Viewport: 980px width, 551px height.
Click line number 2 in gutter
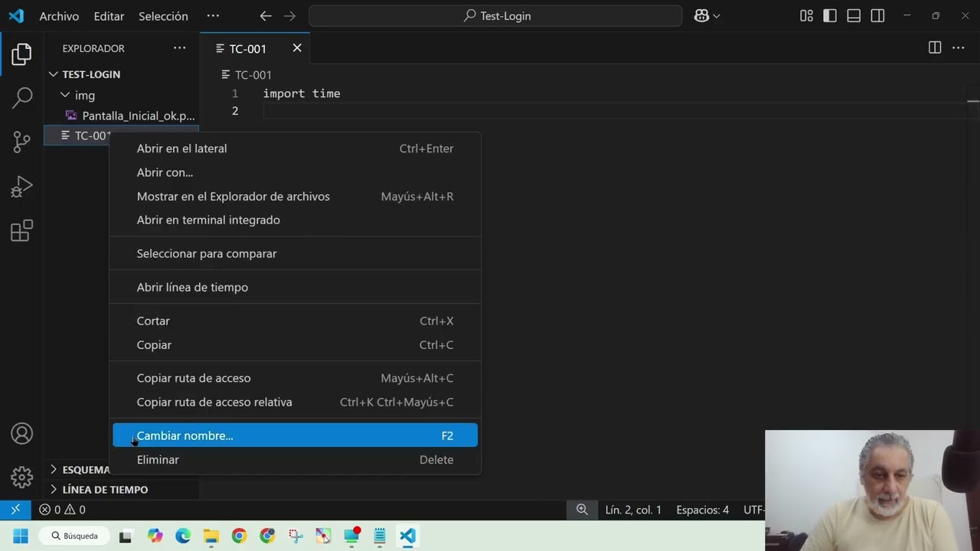234,111
